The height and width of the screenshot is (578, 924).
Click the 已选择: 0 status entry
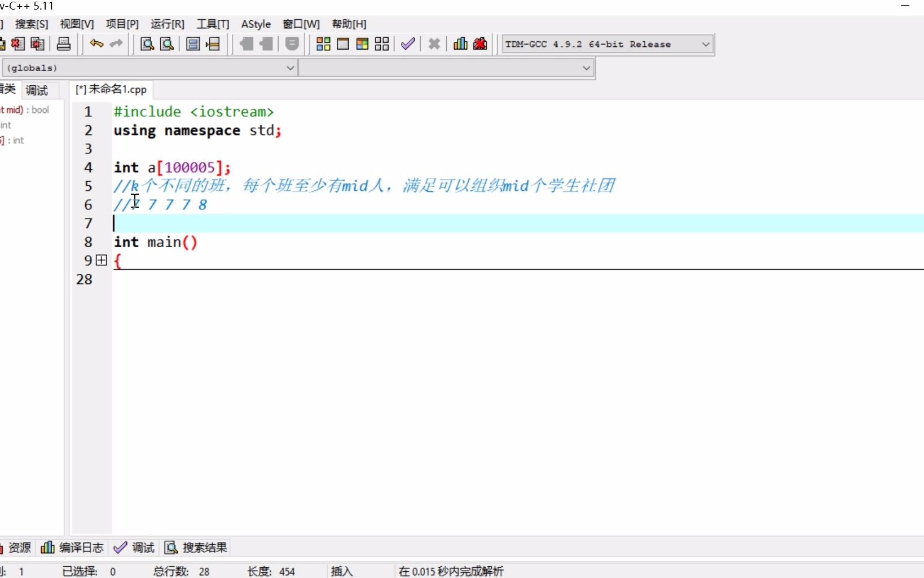89,571
